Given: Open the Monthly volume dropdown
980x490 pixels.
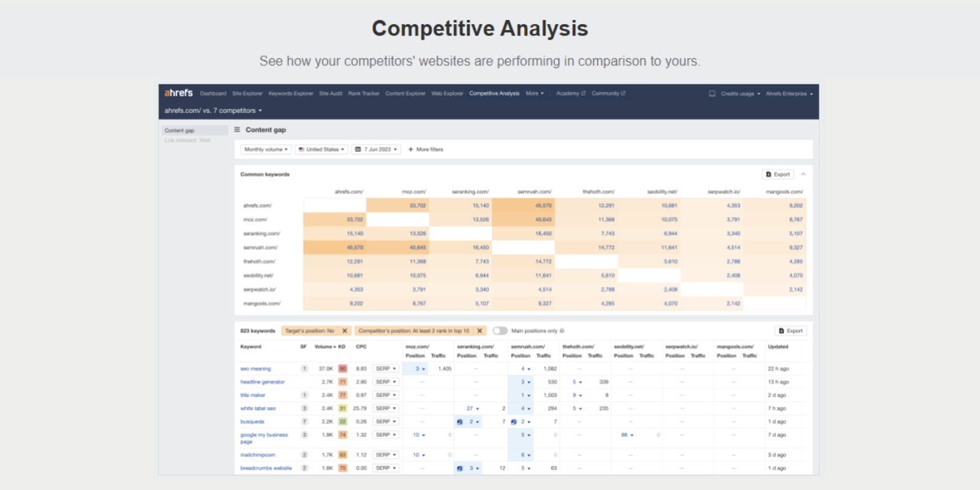Looking at the screenshot, I should pyautogui.click(x=266, y=149).
